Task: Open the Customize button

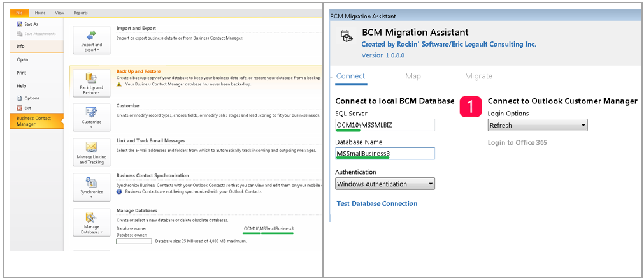Action: pyautogui.click(x=91, y=117)
